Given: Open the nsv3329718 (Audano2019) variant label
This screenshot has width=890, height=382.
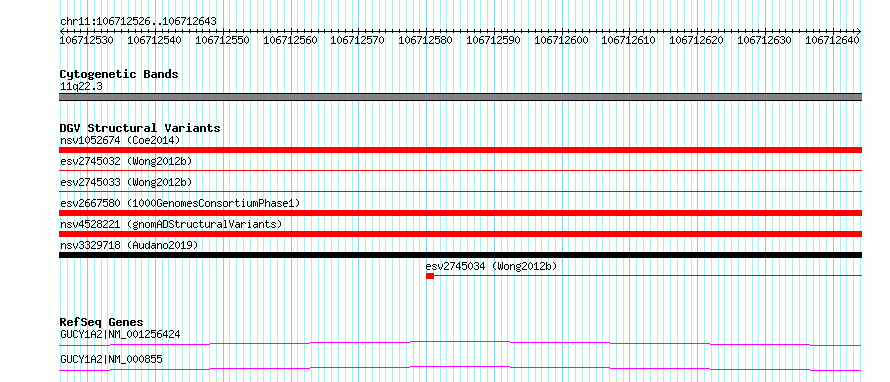Looking at the screenshot, I should 129,245.
